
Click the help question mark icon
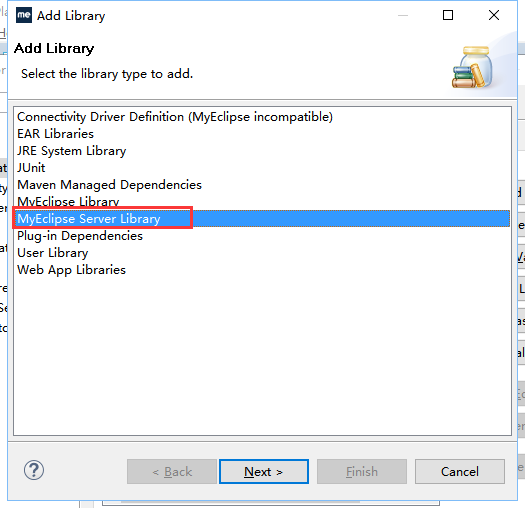(x=34, y=470)
